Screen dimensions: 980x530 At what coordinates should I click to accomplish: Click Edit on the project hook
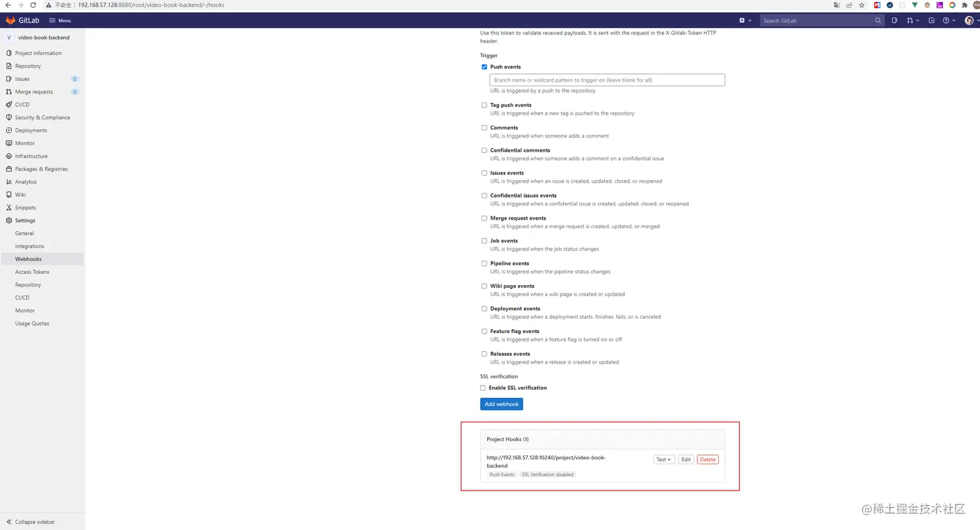[x=686, y=459]
